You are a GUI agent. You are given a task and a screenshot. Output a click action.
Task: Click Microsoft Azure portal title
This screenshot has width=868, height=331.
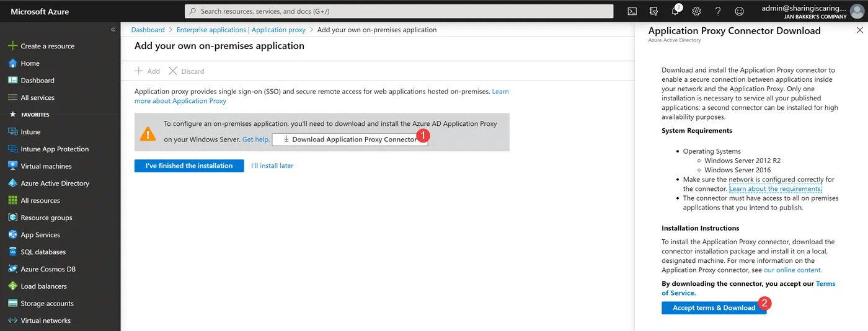(40, 11)
